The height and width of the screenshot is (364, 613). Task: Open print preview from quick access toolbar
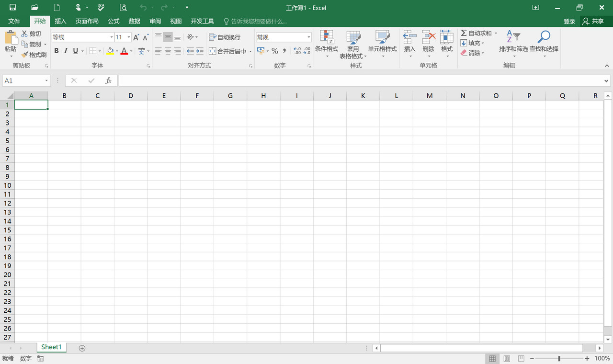[x=123, y=7]
